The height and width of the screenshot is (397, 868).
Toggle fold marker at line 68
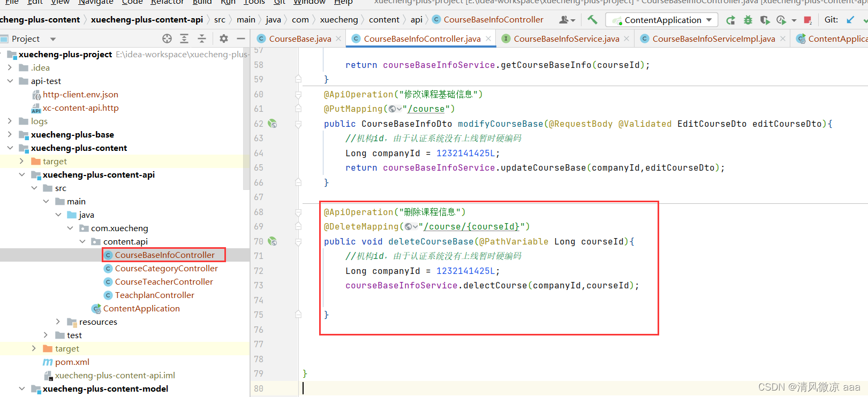[298, 212]
